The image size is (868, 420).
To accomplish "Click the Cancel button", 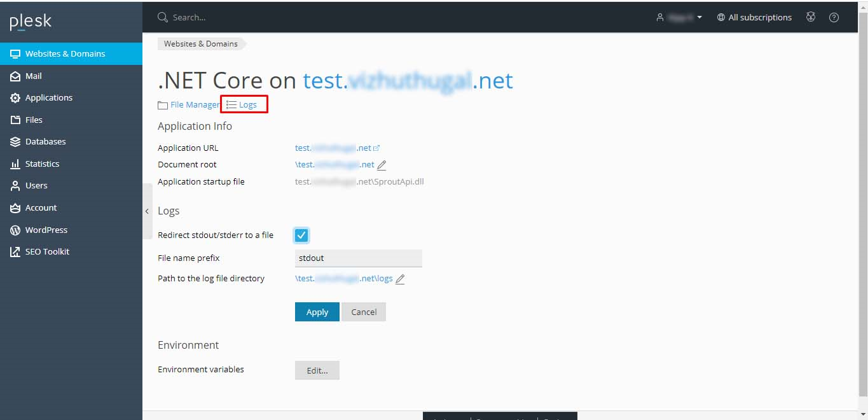I will (x=364, y=312).
